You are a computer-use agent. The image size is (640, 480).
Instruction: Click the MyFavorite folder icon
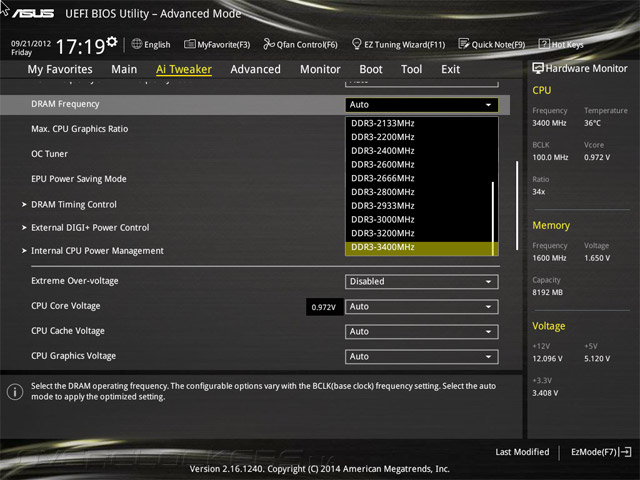click(x=189, y=44)
